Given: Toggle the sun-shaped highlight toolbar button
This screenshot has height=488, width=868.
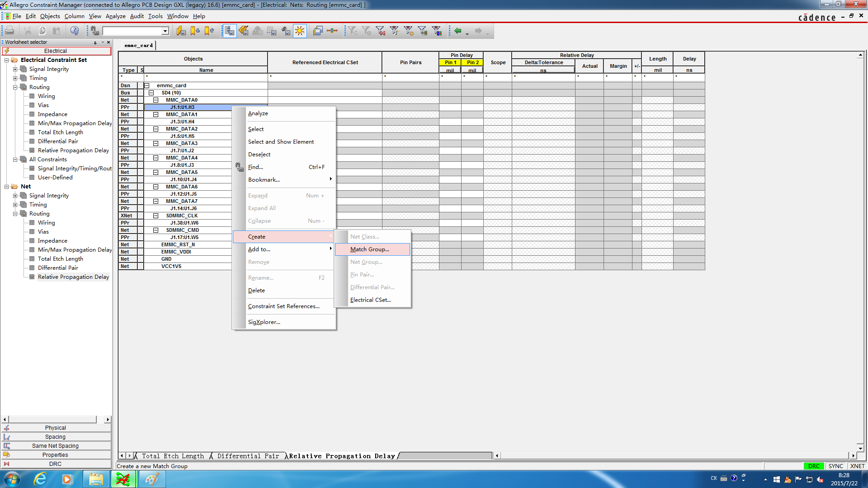Looking at the screenshot, I should point(300,31).
